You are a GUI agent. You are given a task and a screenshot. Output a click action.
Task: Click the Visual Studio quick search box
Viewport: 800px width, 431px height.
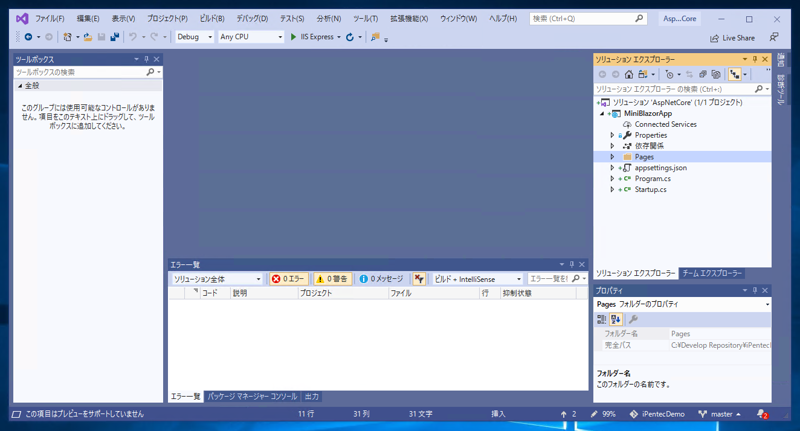[x=588, y=18]
